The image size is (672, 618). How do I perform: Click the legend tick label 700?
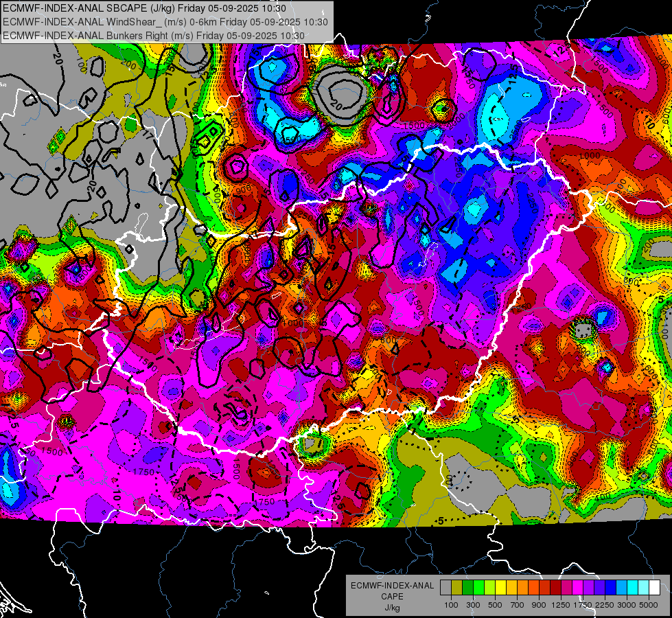[518, 605]
